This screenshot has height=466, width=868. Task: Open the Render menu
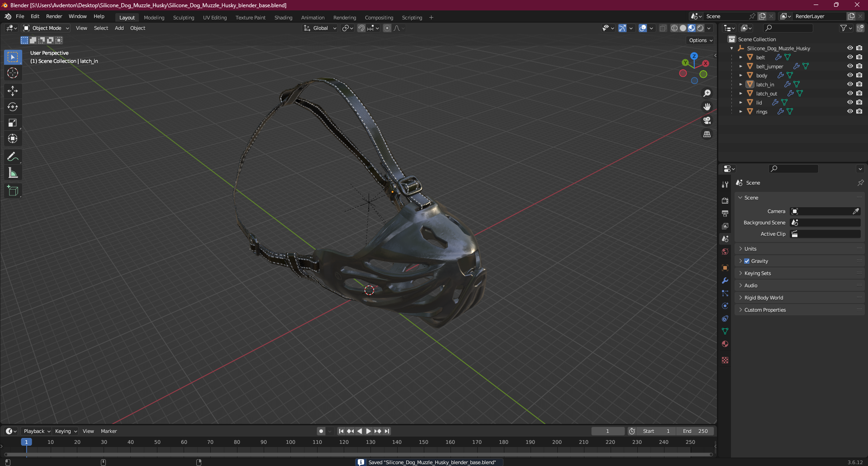point(54,16)
